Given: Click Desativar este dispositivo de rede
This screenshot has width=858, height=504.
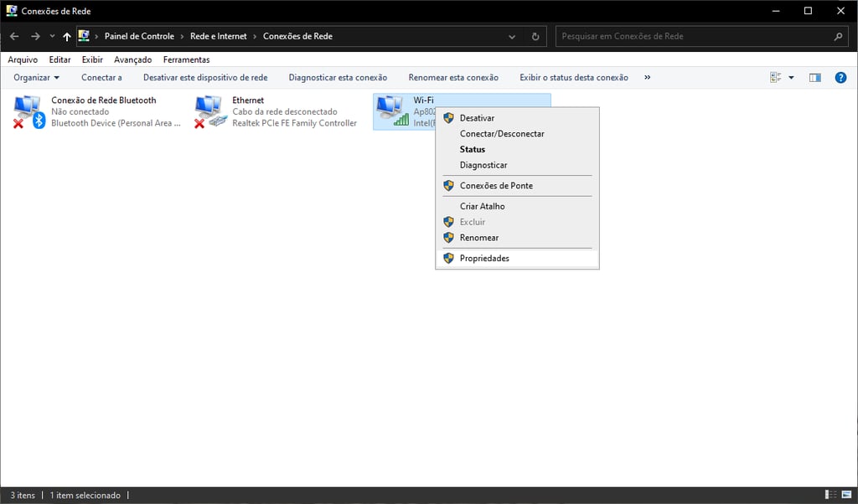Looking at the screenshot, I should pyautogui.click(x=205, y=78).
